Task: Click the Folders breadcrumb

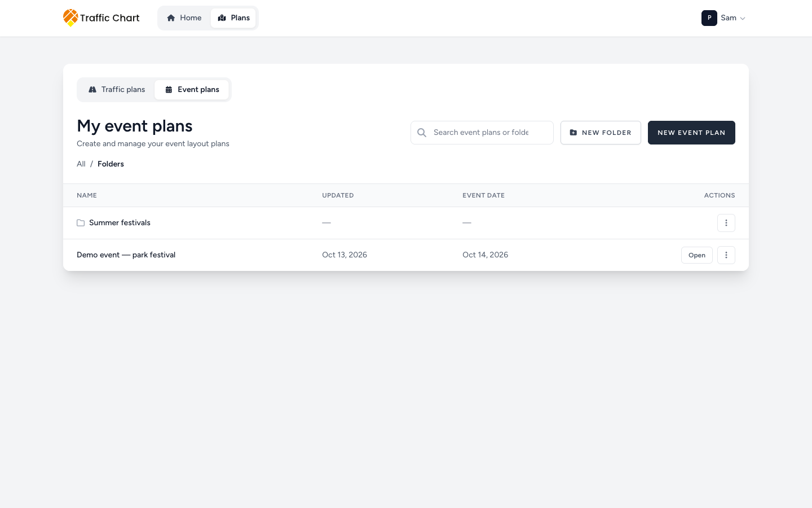Action: (111, 164)
